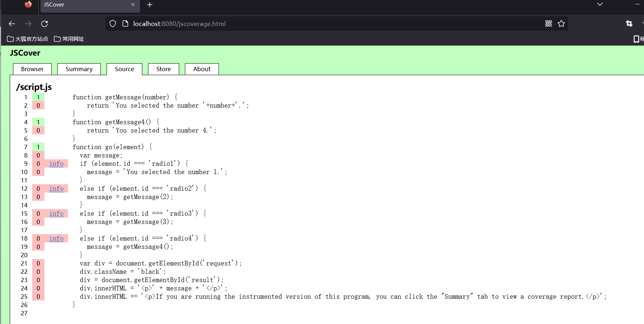This screenshot has height=324, width=644.
Task: Open the 火狐官方站点 bookmark folder
Action: 27,39
